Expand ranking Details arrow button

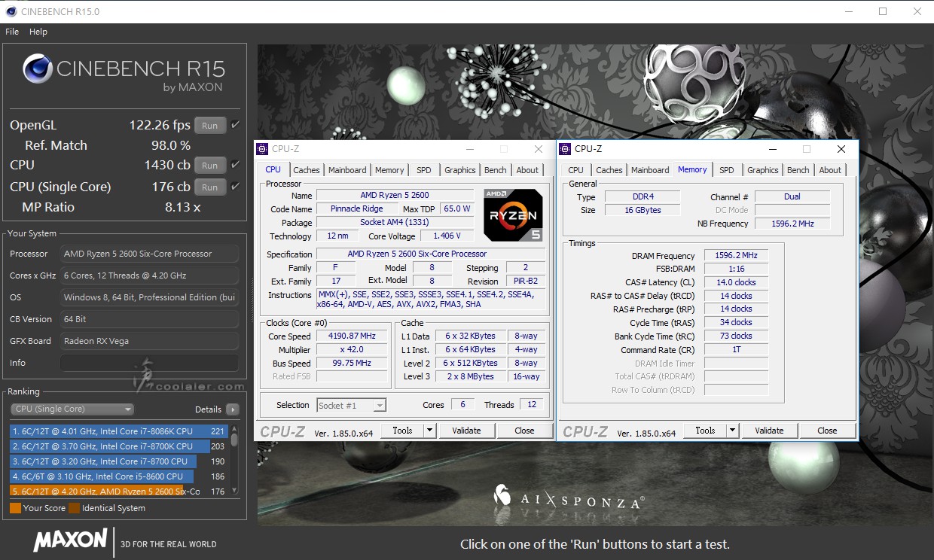[232, 409]
